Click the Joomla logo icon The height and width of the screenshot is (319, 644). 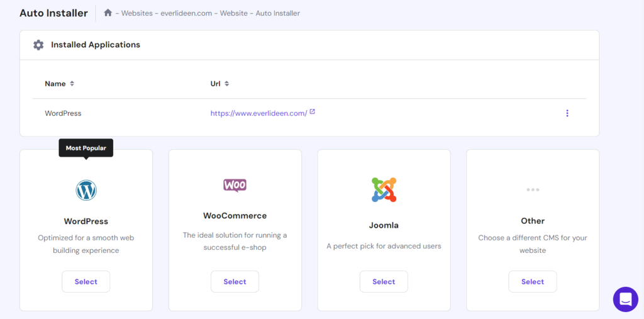point(384,189)
